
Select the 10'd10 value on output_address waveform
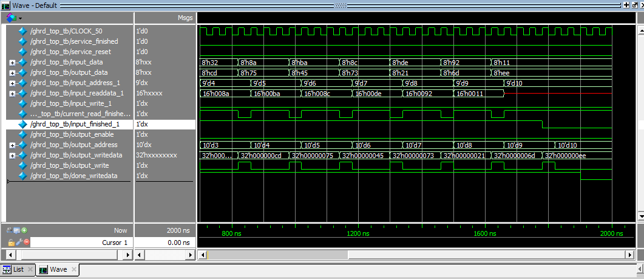coord(567,145)
